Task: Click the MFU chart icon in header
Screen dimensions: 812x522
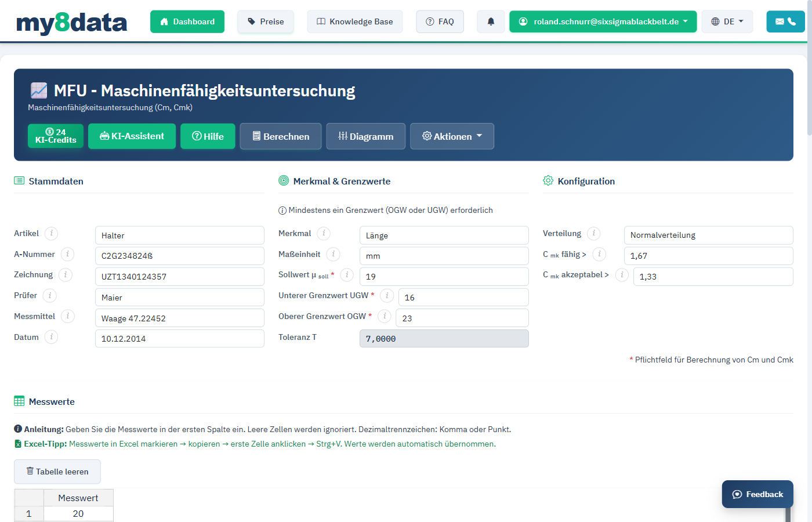Action: pos(39,90)
